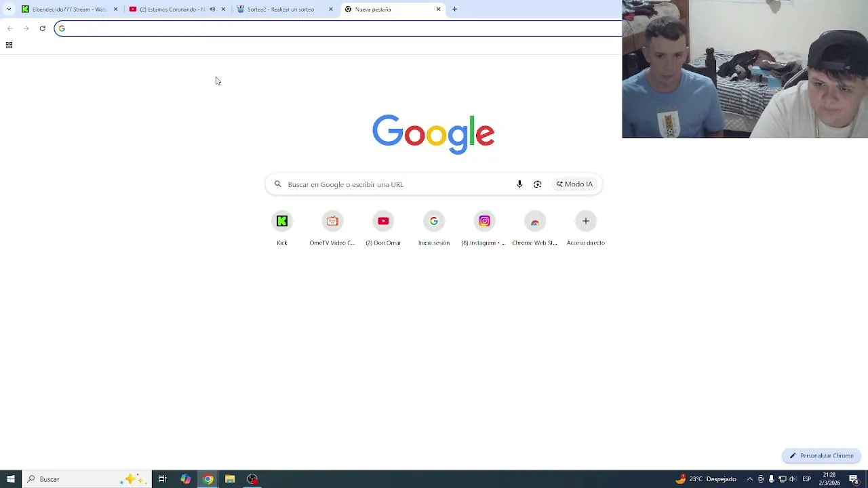Viewport: 868px width, 488px height.
Task: Click the taskbar Buscar search box
Action: click(x=86, y=479)
